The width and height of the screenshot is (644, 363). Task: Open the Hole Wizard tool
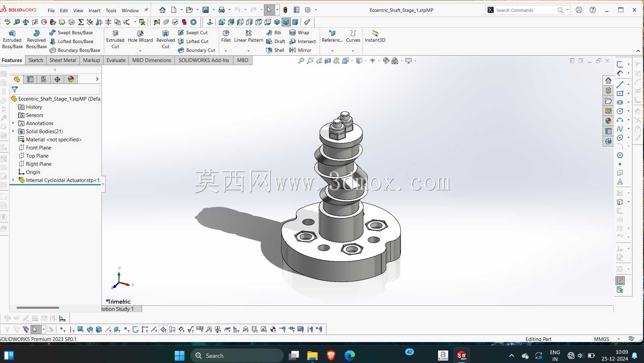(x=140, y=37)
